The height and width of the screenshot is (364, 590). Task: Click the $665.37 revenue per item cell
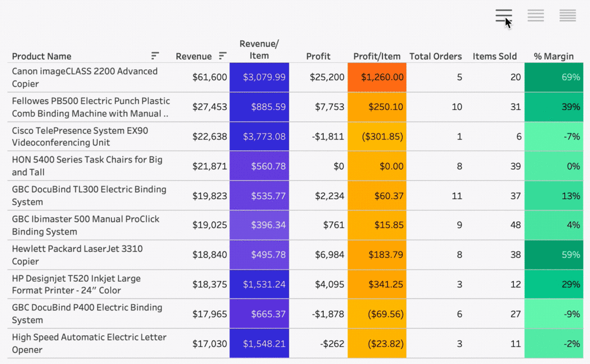click(x=259, y=314)
